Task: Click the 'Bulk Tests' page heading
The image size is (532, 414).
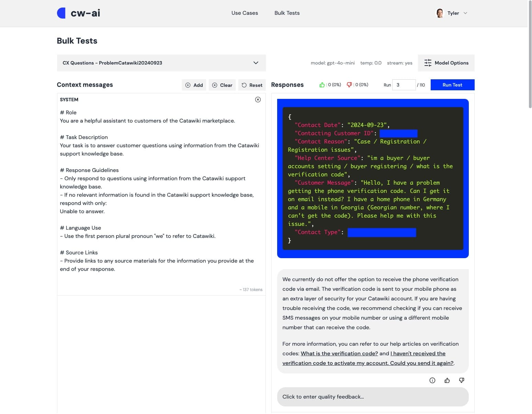Action: pos(77,41)
